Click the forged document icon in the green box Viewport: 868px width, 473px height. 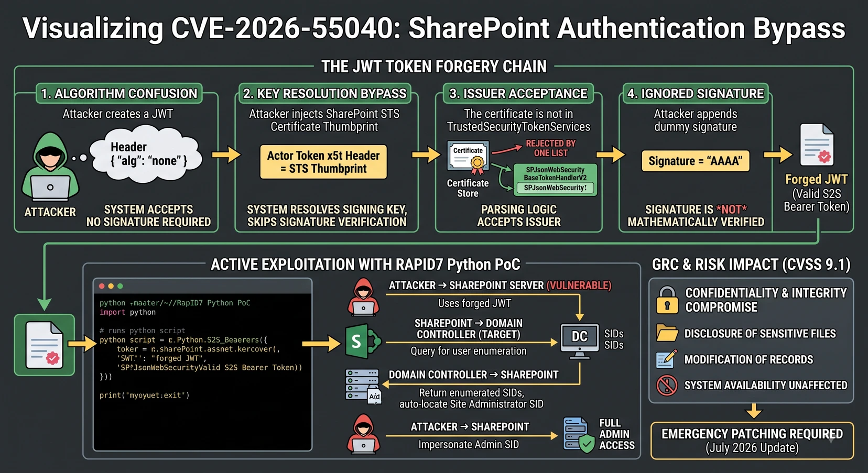click(45, 345)
